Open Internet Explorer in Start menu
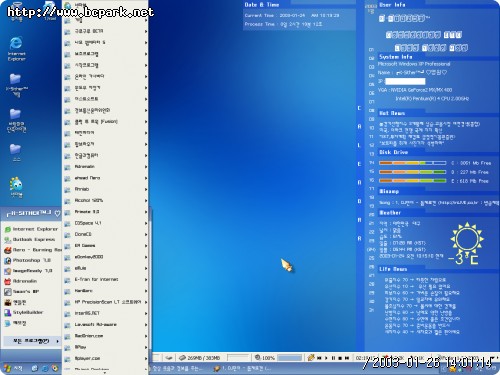The image size is (500, 375). [31, 229]
